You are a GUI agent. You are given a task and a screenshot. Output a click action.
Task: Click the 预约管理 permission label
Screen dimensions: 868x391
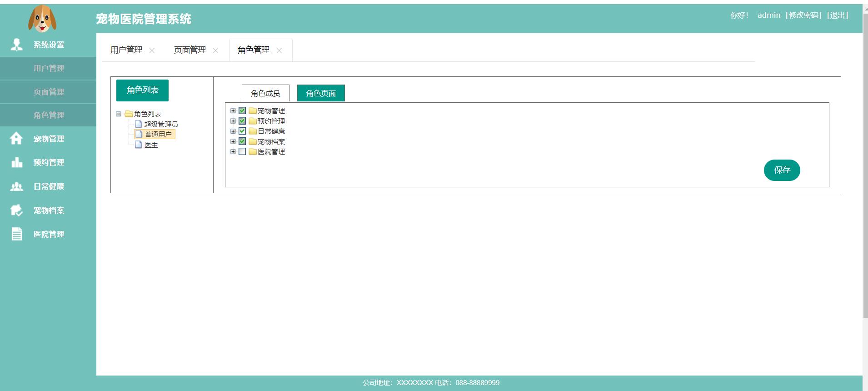tap(271, 121)
